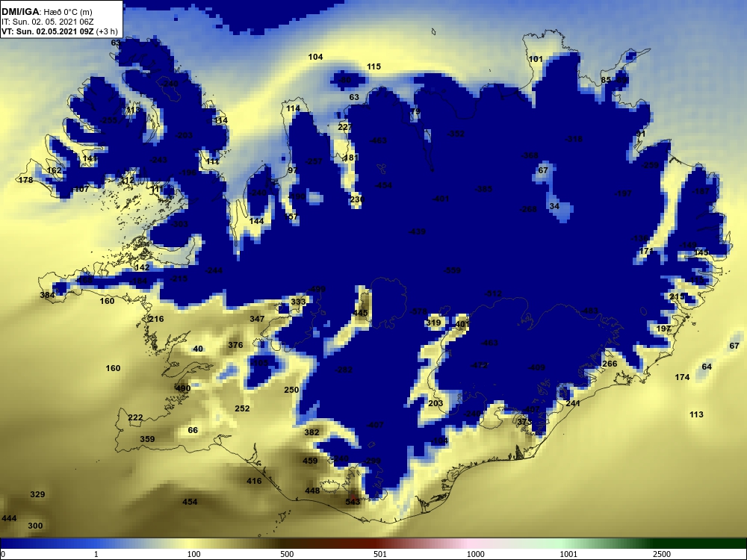
Task: Click the '500' label on the color scale
Action: coord(287,554)
